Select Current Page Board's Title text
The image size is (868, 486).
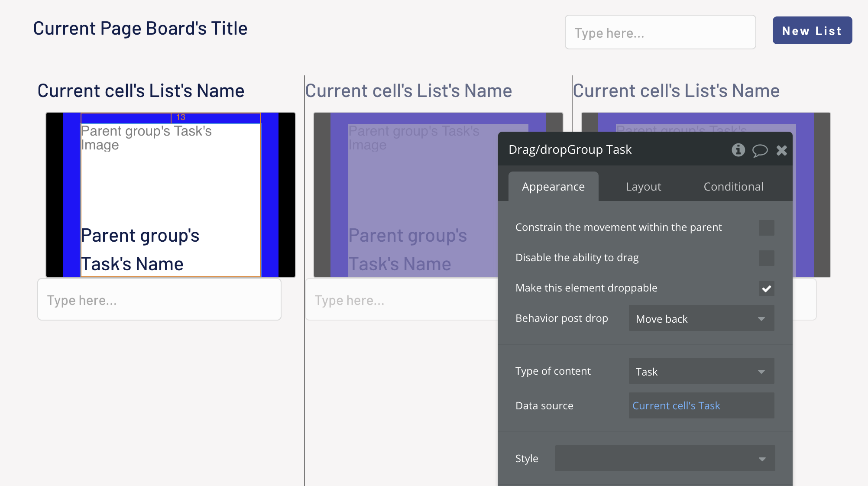point(140,29)
